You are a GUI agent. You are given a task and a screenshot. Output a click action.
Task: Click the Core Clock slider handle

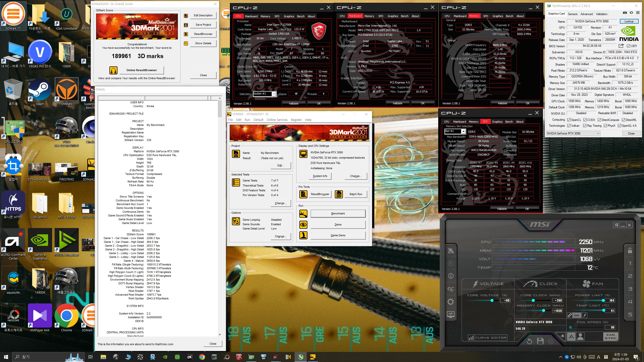(x=533, y=301)
